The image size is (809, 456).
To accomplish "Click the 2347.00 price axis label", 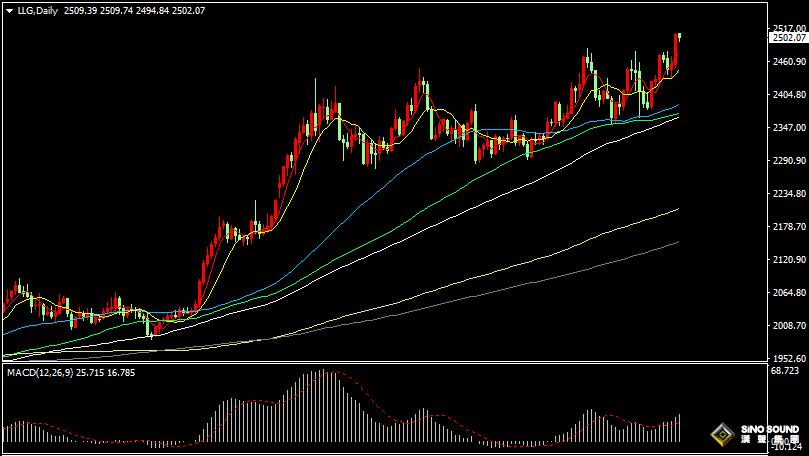I will (x=788, y=128).
